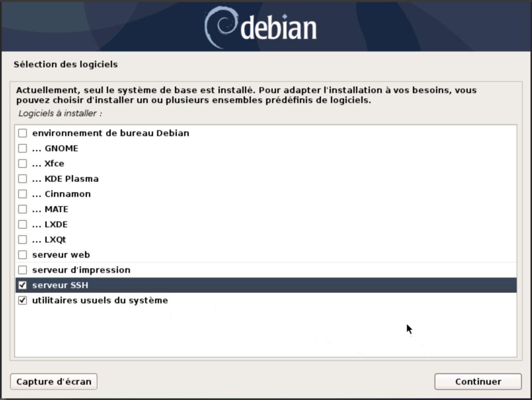Uncheck utilitaires usuels du système
This screenshot has height=400, width=532.
(22, 300)
